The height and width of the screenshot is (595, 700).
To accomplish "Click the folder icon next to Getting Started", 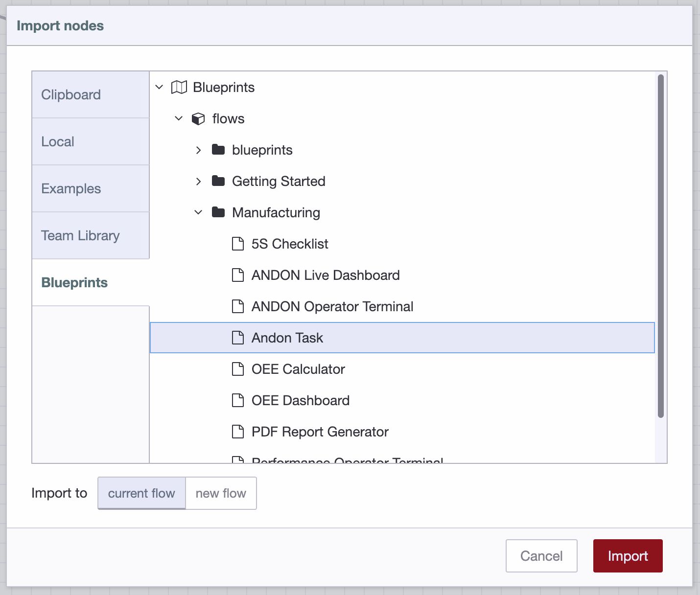I will click(218, 181).
